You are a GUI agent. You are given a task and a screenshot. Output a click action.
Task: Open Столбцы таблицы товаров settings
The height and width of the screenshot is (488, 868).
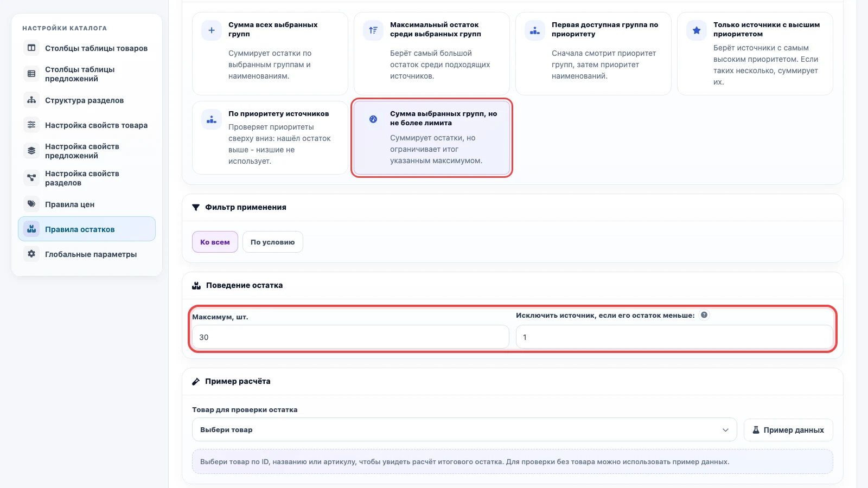[87, 48]
